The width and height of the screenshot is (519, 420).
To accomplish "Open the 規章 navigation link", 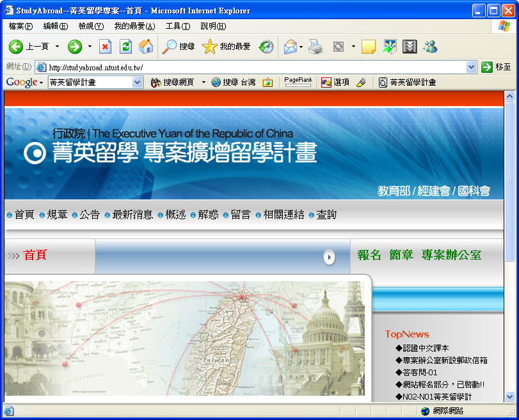I will (57, 215).
